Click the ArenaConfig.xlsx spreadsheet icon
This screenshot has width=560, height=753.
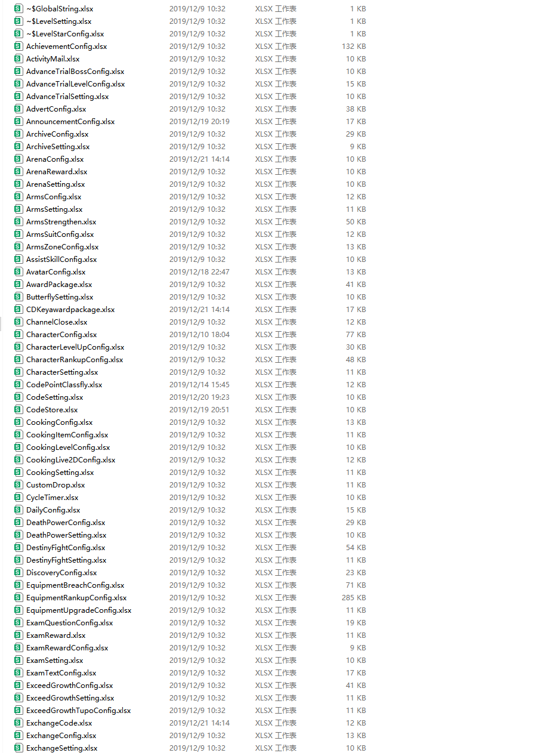18,159
